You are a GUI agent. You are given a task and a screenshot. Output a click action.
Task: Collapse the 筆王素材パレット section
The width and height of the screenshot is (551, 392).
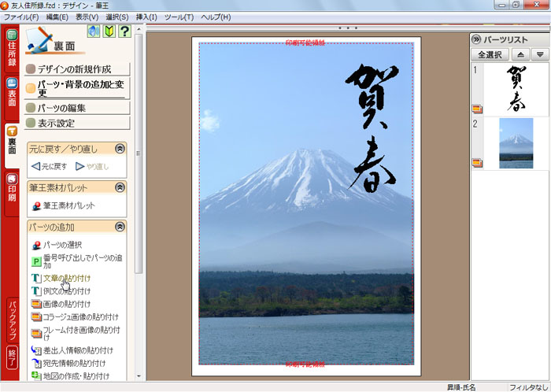coord(120,187)
